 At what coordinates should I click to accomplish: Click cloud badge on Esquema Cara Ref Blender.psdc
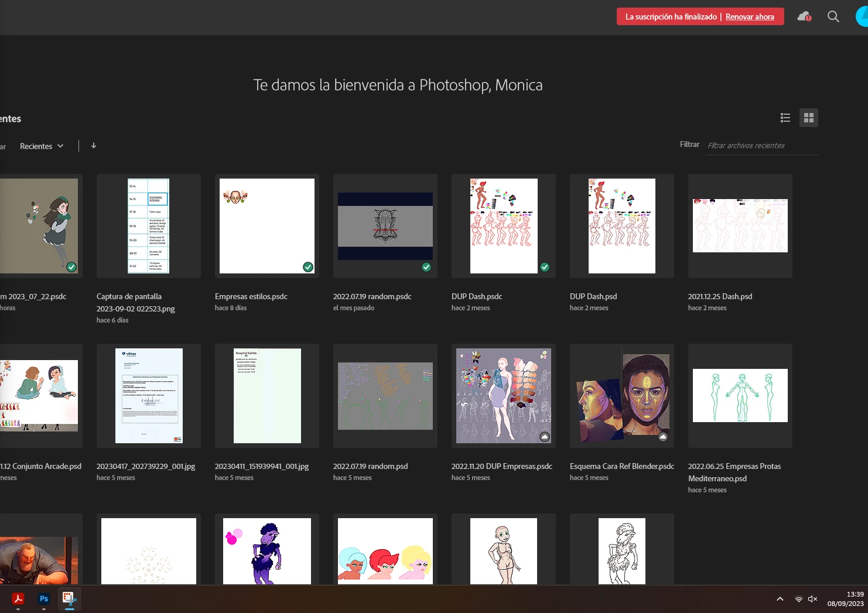663,437
